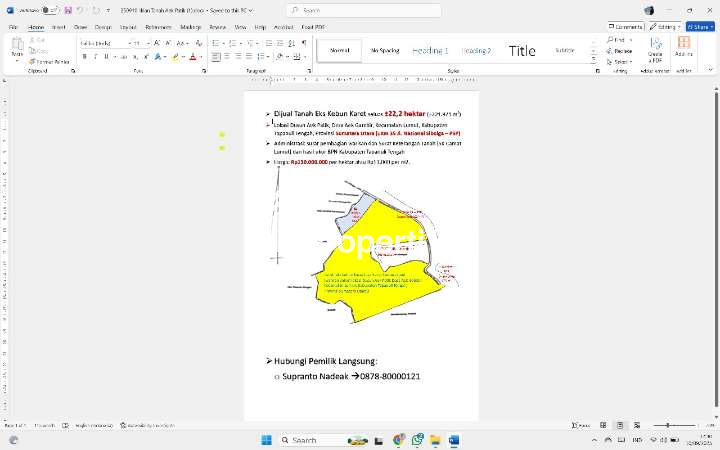This screenshot has width=720, height=450.
Task: Click the Shading paint bucket icon
Action: click(x=279, y=56)
